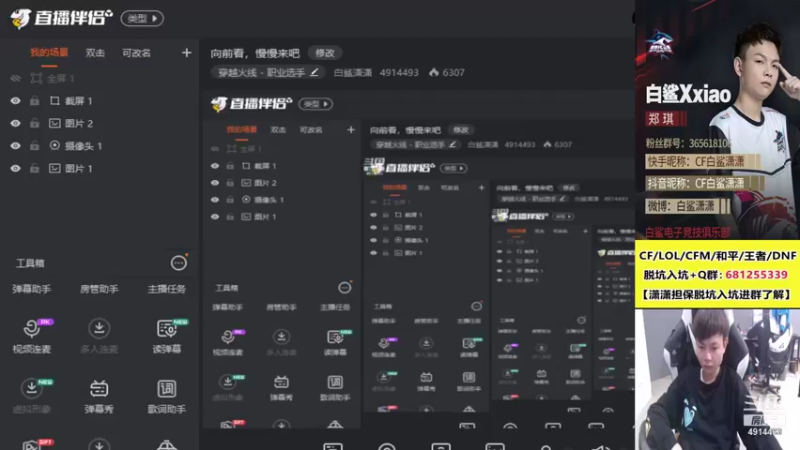Select the 图片 1 source row
Screen dimensions: 800x450
[x=99, y=168]
